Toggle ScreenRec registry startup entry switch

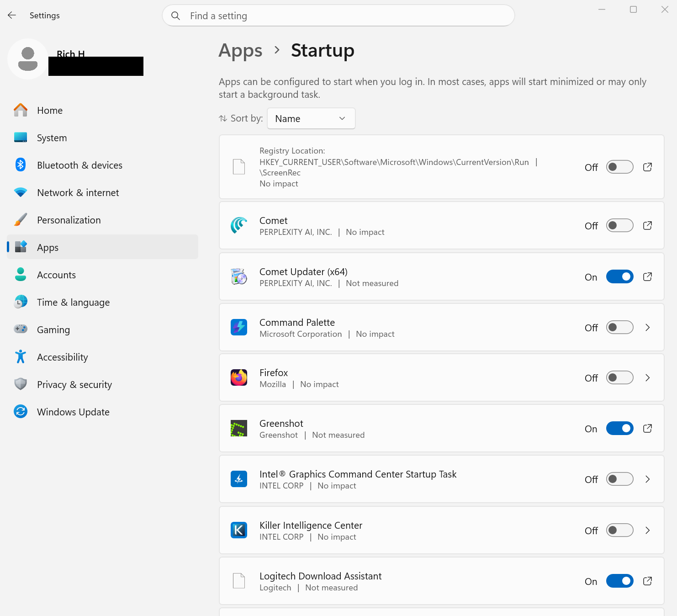(x=620, y=167)
